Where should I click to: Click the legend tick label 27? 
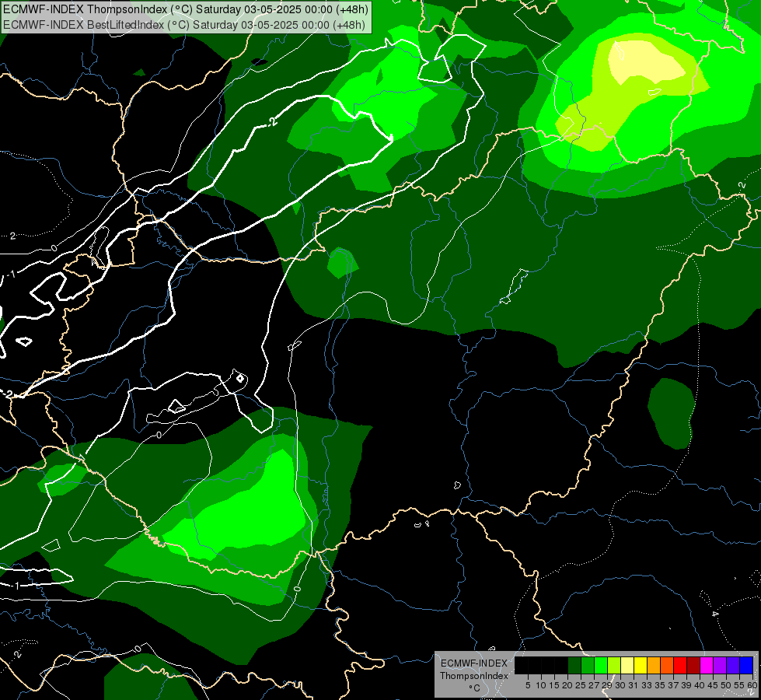click(594, 685)
